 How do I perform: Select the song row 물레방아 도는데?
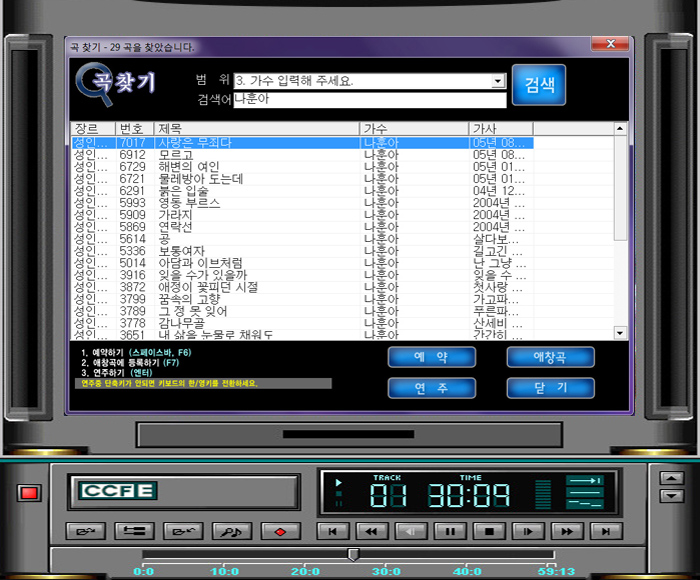click(x=303, y=179)
